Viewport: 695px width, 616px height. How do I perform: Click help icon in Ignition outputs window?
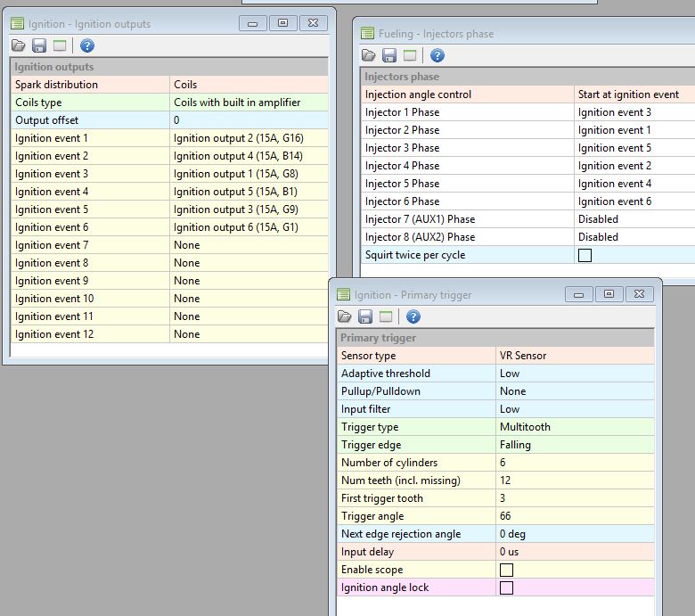[x=86, y=45]
